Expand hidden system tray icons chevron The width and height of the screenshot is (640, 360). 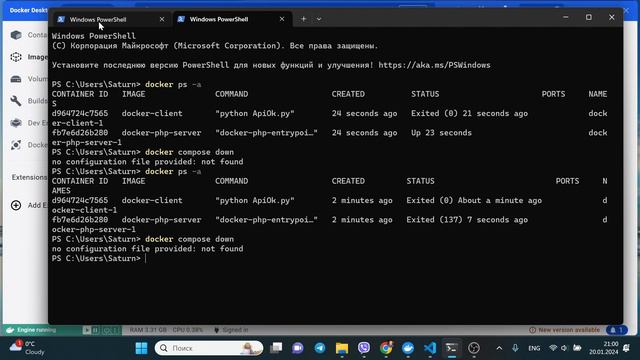[x=499, y=348]
